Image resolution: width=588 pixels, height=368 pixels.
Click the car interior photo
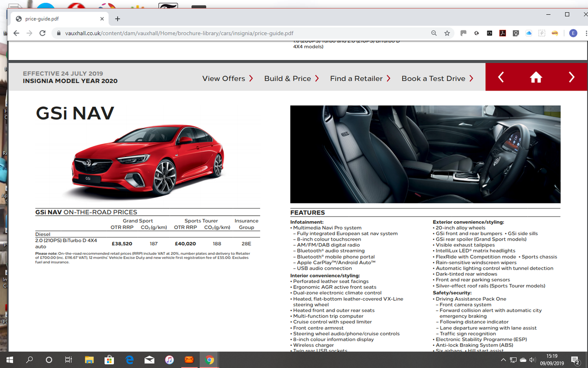point(425,154)
